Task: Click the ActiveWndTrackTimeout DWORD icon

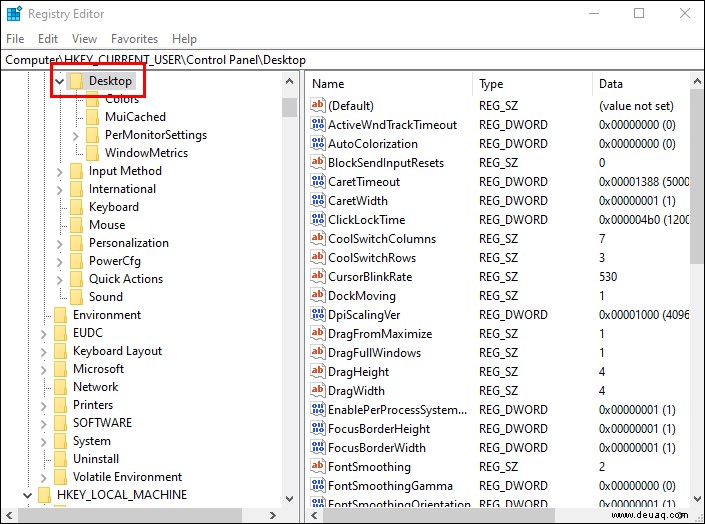Action: [317, 124]
